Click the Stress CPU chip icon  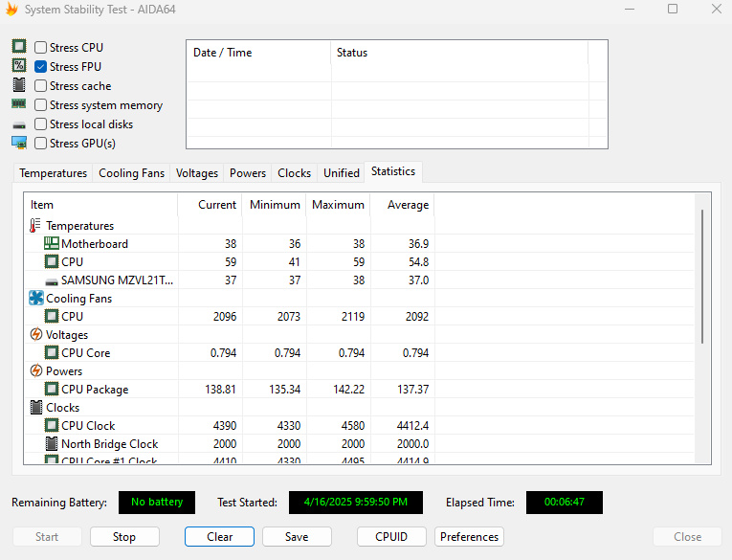pyautogui.click(x=19, y=46)
